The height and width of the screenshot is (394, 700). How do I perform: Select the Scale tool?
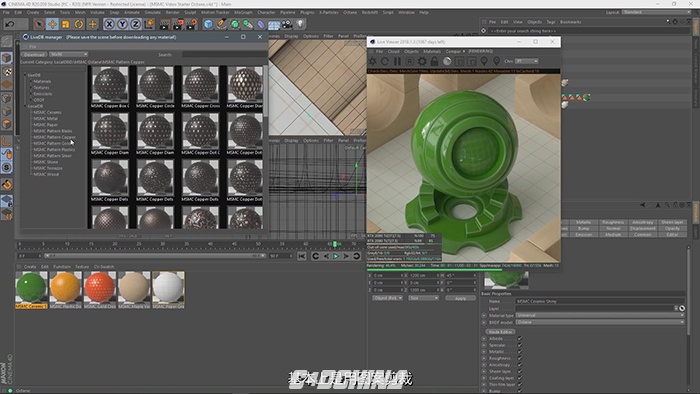[x=66, y=24]
